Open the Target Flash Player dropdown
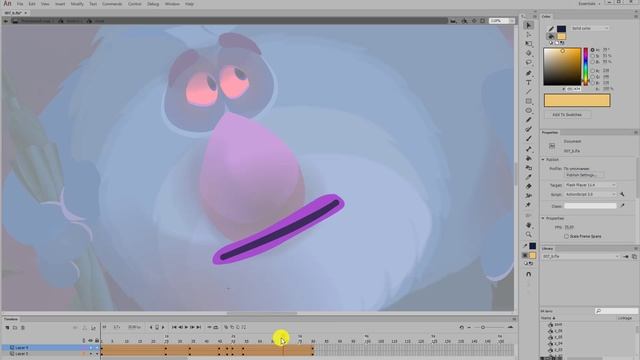Viewport: 640px width, 360px height. pyautogui.click(x=590, y=185)
